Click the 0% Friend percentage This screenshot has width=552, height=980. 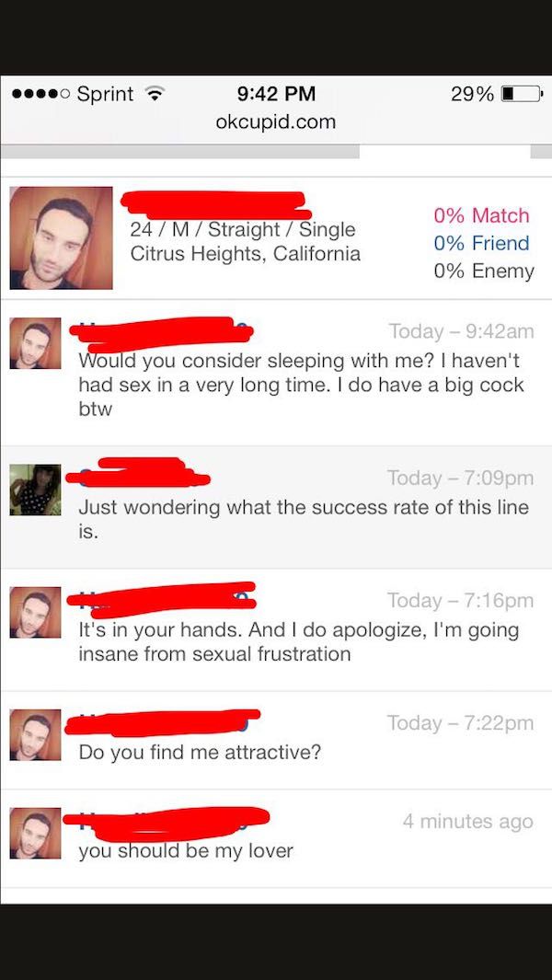pos(481,243)
